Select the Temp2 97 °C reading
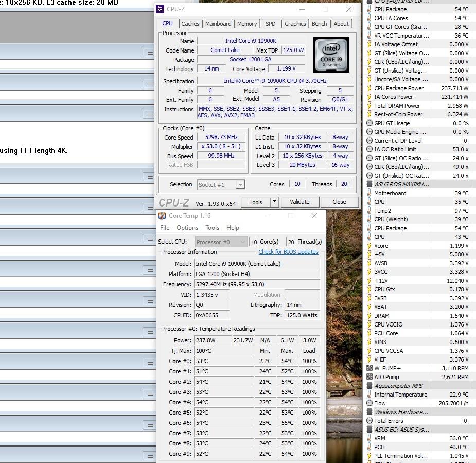The width and height of the screenshot is (476, 463). (462, 211)
